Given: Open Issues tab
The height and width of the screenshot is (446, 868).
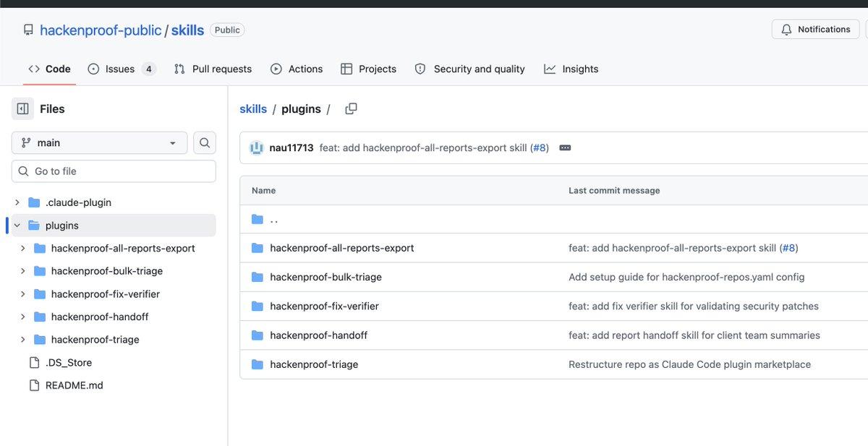Looking at the screenshot, I should pyautogui.click(x=122, y=69).
